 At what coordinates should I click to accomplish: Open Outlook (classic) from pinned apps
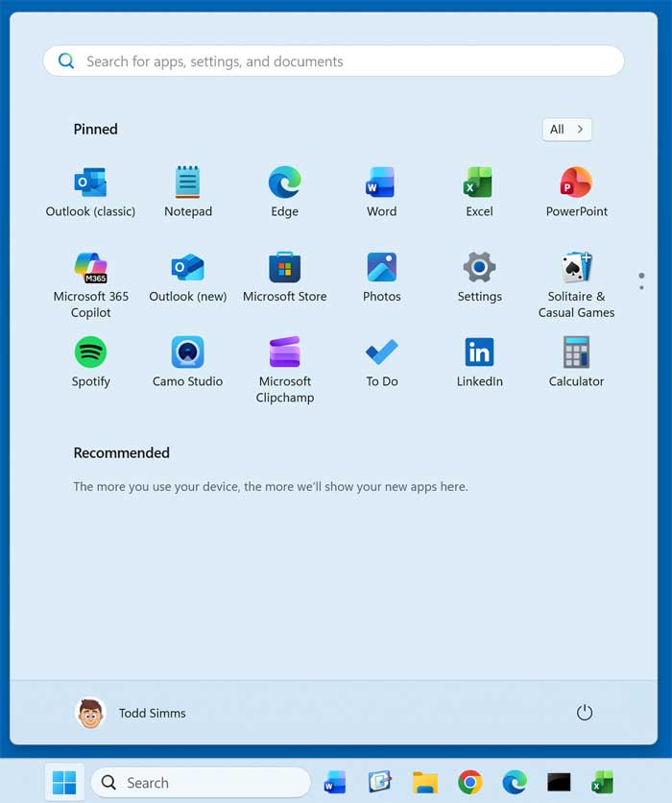click(x=90, y=192)
